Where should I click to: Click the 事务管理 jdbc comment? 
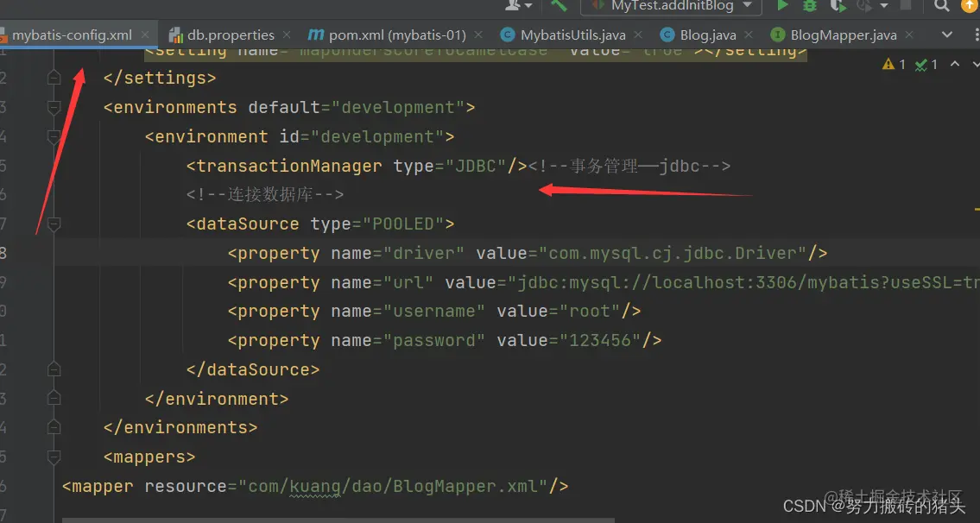coord(629,167)
